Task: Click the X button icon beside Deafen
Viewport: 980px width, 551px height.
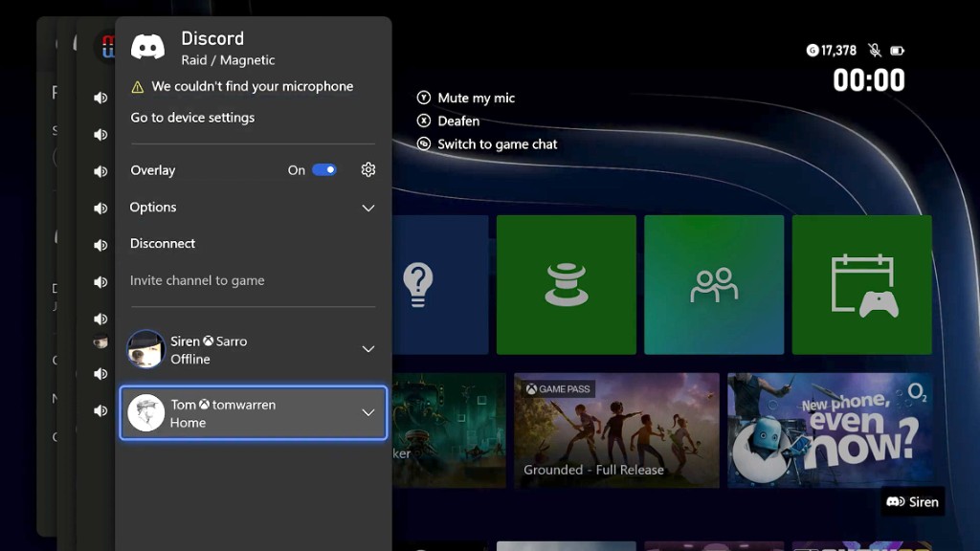Action: [x=424, y=121]
